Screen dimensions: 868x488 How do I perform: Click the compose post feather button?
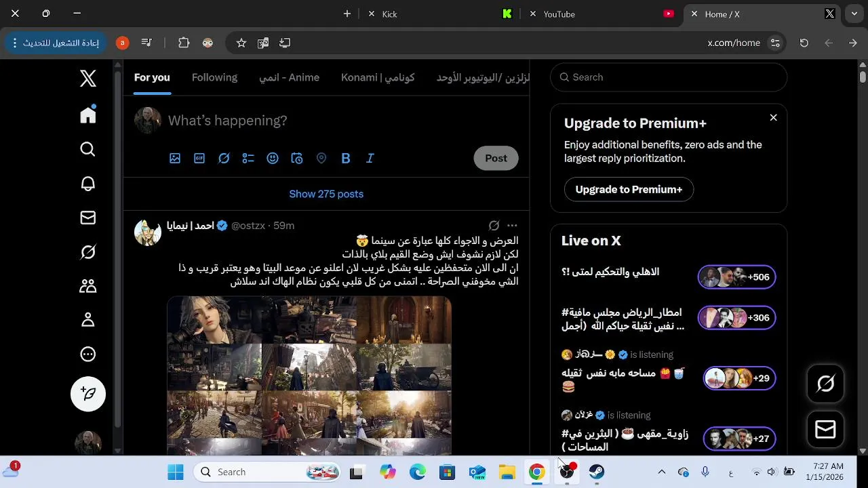tap(88, 394)
